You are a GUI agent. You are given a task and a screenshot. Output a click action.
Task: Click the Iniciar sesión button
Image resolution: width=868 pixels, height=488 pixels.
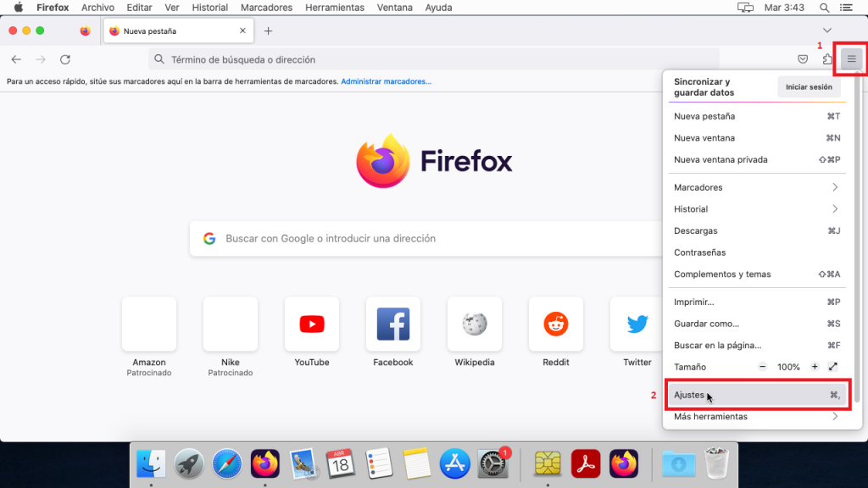tap(809, 87)
